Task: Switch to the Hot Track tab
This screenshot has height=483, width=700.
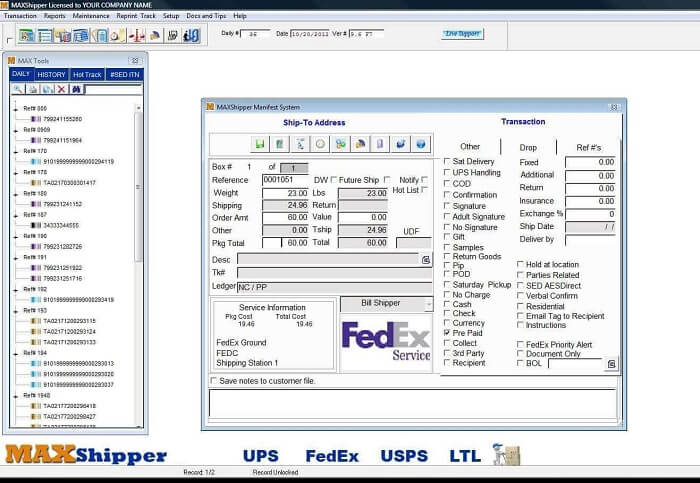Action: [87, 75]
